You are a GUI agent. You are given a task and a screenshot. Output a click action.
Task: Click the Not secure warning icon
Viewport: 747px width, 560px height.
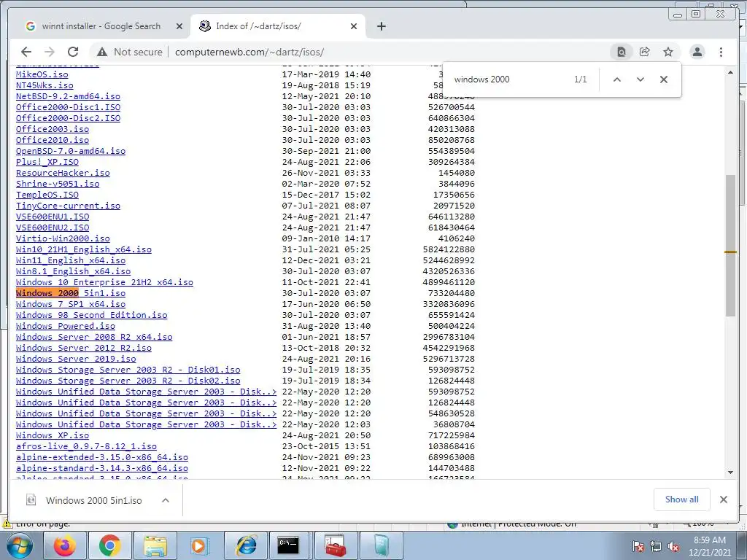pyautogui.click(x=102, y=52)
